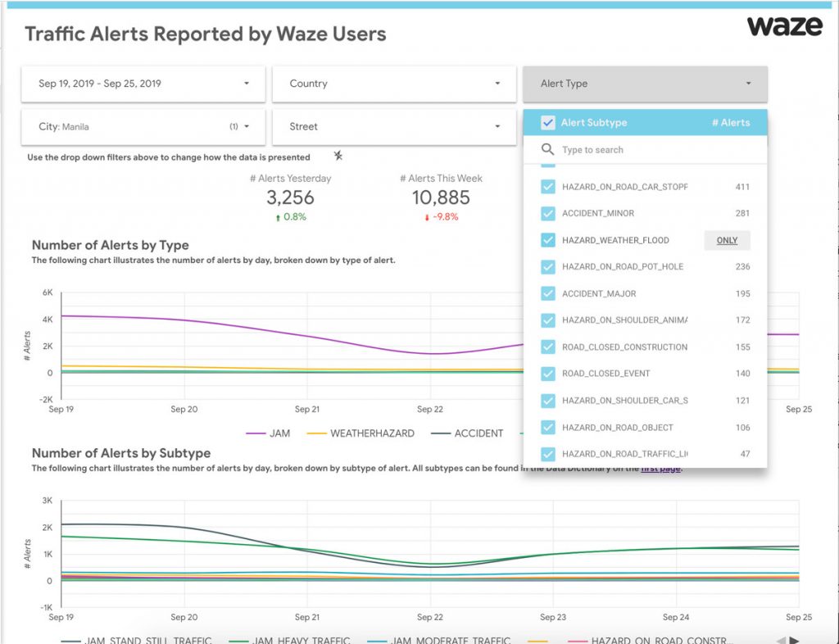Toggle the select-all Alert Subtype checkbox
The image size is (839, 644).
pyautogui.click(x=548, y=123)
